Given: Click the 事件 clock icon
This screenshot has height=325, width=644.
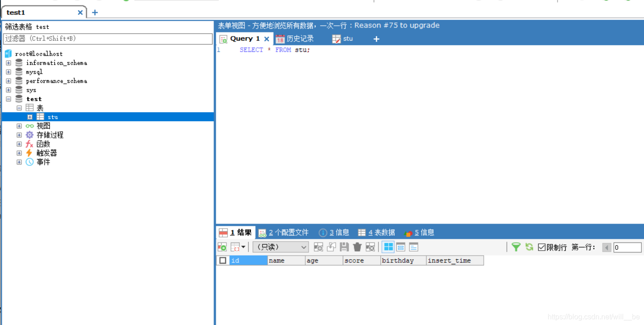Looking at the screenshot, I should point(30,162).
